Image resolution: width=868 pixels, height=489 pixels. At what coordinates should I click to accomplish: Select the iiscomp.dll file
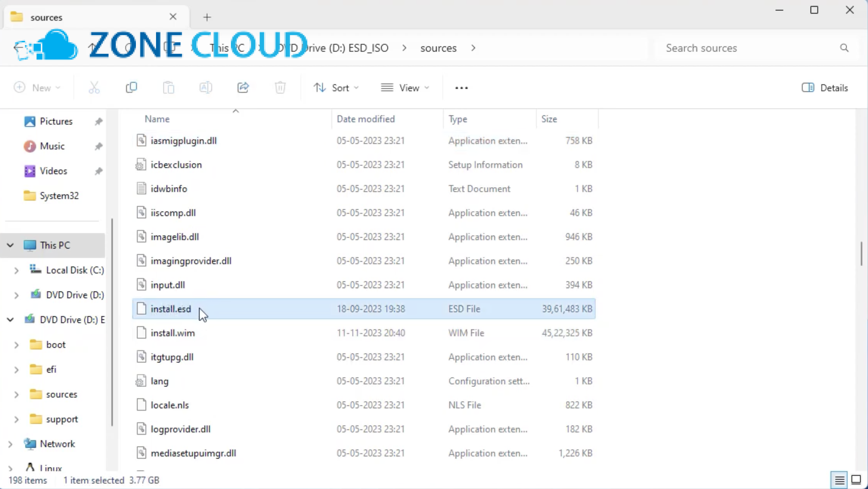click(x=173, y=212)
